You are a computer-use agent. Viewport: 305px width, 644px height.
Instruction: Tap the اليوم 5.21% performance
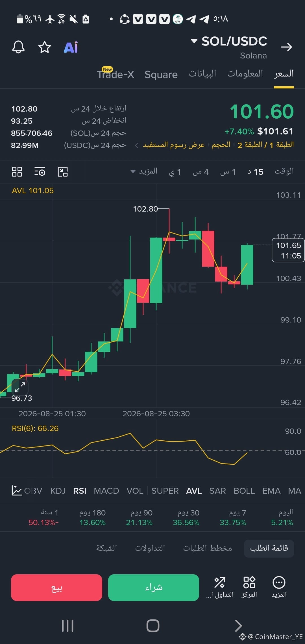282,517
